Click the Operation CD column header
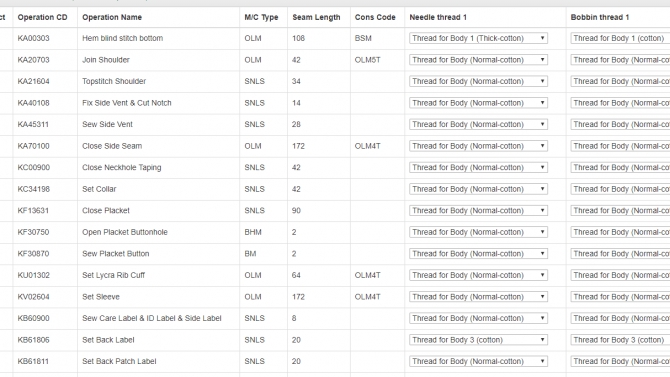This screenshot has width=670, height=377. pyautogui.click(x=42, y=18)
